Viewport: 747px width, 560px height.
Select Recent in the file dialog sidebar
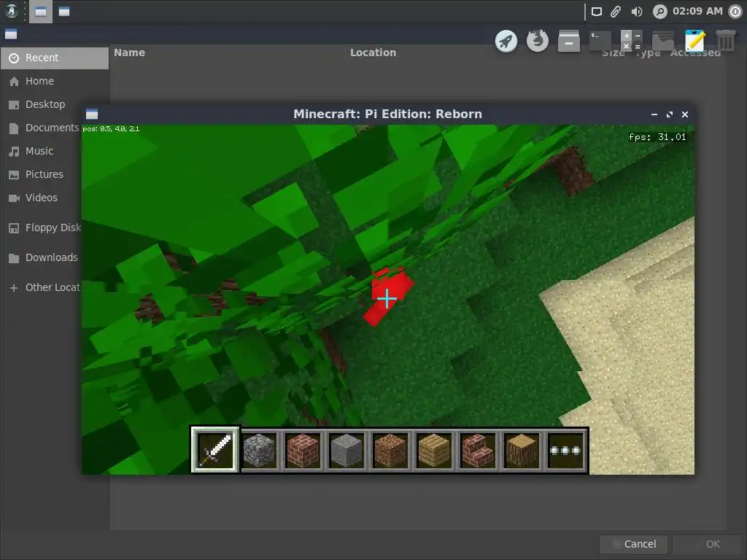pos(55,58)
